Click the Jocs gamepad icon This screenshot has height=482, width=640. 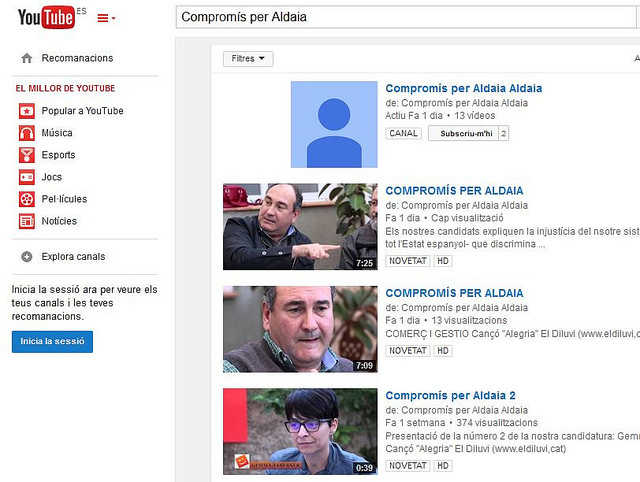click(x=26, y=177)
